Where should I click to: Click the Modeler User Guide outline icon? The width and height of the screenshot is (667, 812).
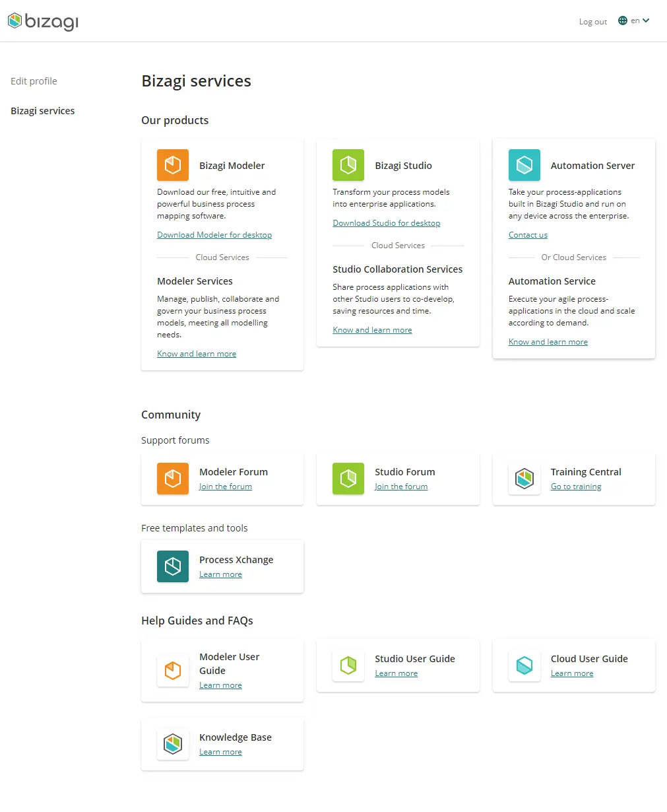click(x=173, y=671)
